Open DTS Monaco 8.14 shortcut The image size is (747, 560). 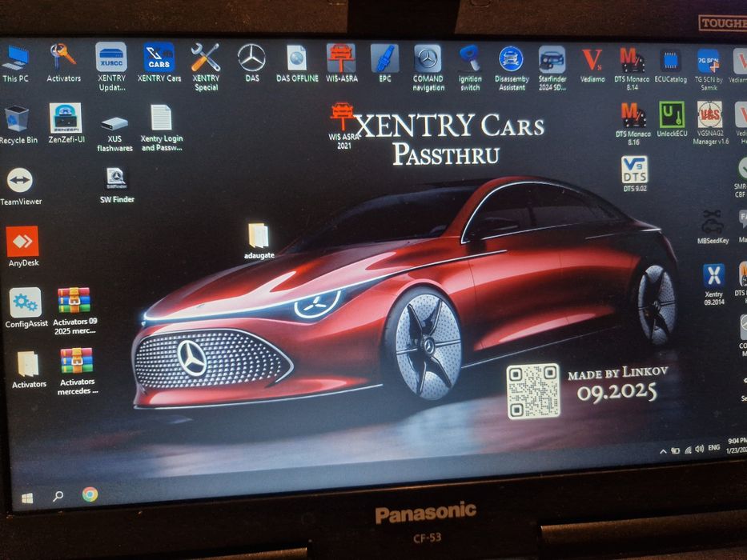pyautogui.click(x=632, y=68)
